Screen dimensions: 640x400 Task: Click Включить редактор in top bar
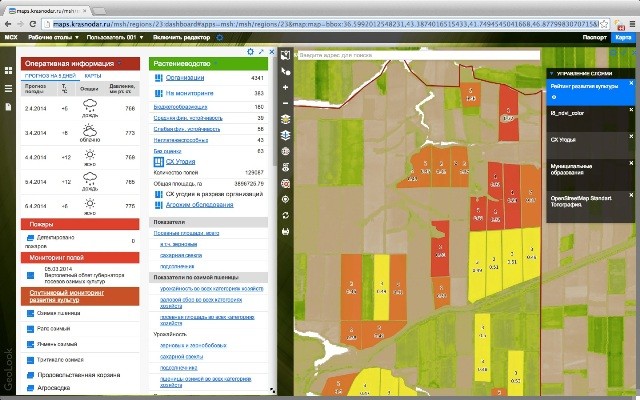pyautogui.click(x=182, y=38)
